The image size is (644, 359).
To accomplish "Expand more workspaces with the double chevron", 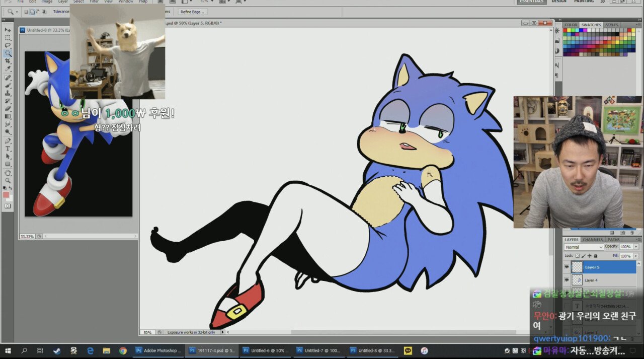I will pyautogui.click(x=603, y=2).
